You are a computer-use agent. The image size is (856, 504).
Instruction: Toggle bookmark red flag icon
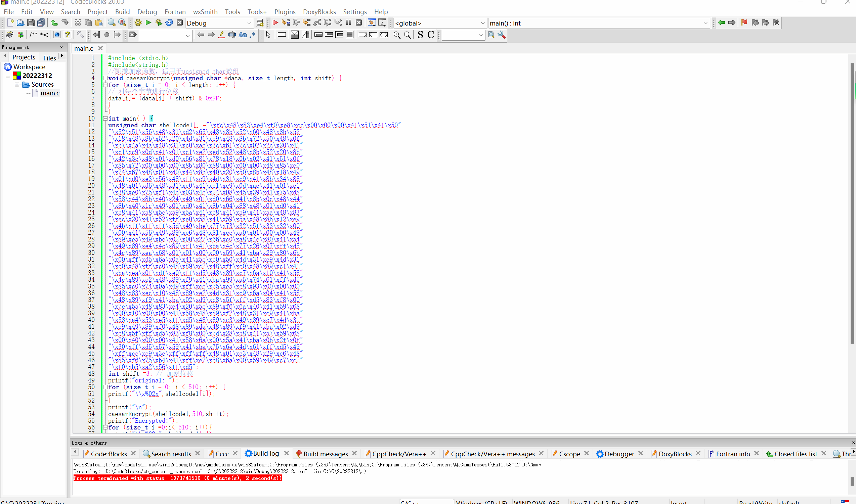(744, 23)
